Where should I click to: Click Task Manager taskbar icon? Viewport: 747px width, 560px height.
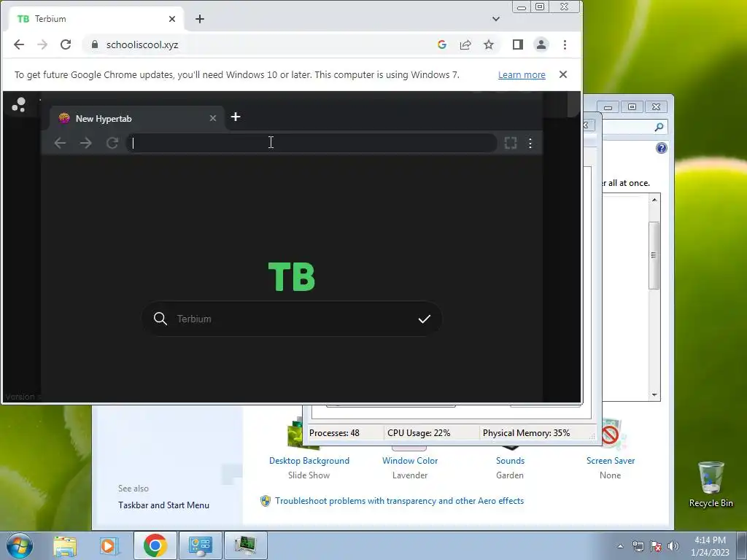(245, 545)
